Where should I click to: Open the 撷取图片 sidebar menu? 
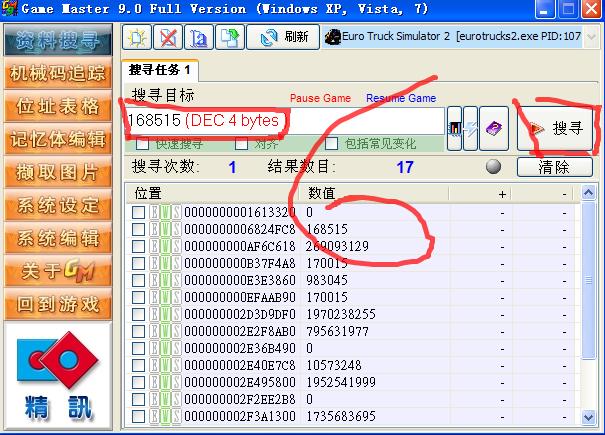click(58, 173)
